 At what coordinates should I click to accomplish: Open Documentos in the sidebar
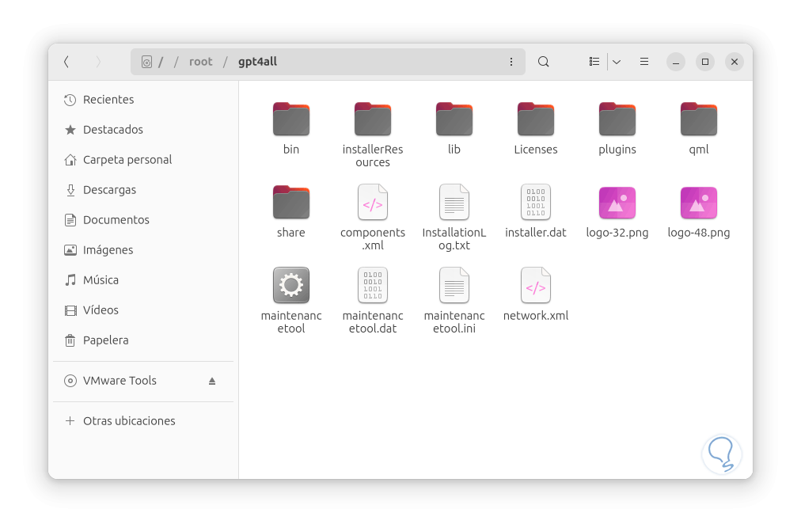(143, 220)
